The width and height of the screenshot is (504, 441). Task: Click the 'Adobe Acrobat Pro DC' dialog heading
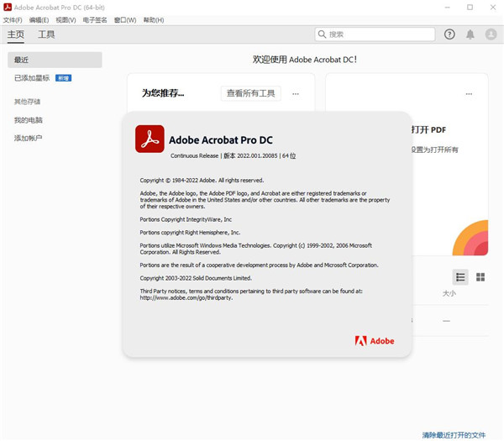[x=221, y=140]
